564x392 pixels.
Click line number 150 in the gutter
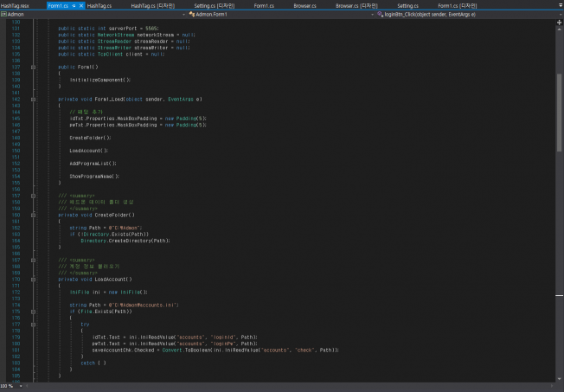(16, 151)
